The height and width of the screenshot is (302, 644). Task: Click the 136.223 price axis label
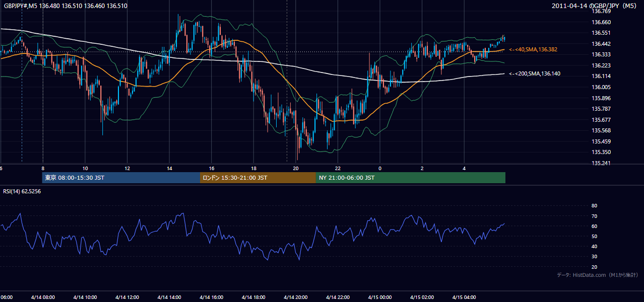point(601,65)
